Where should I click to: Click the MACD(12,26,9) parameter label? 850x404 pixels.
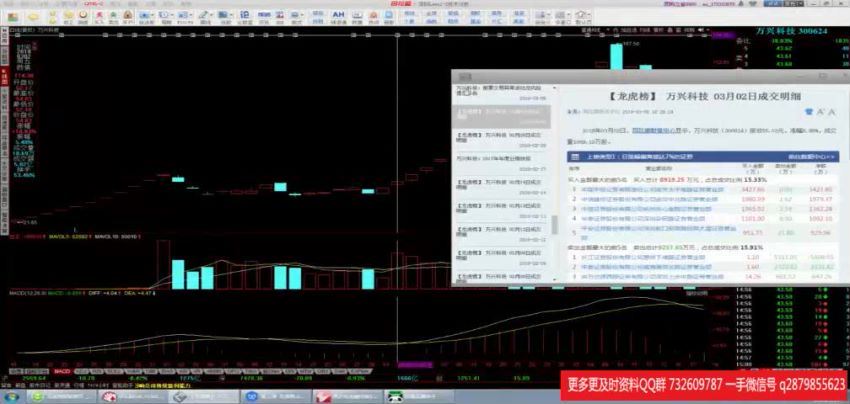click(x=22, y=292)
